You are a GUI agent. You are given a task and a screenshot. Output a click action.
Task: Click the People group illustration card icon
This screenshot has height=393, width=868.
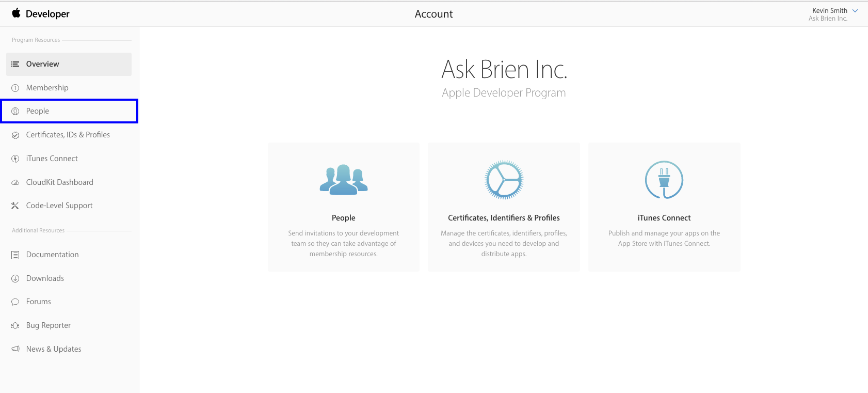click(344, 180)
